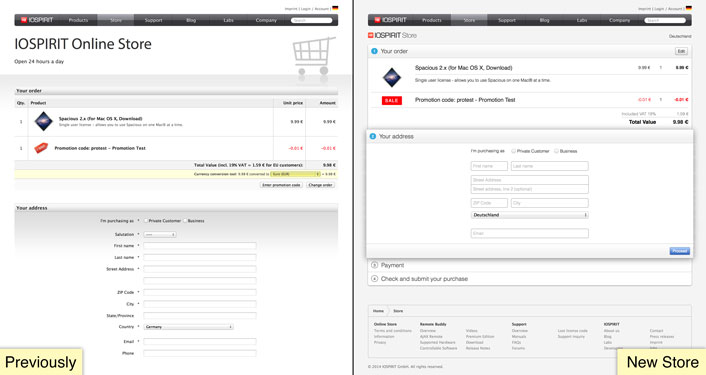Open the Salutation dropdown in the Previously store

click(160, 235)
